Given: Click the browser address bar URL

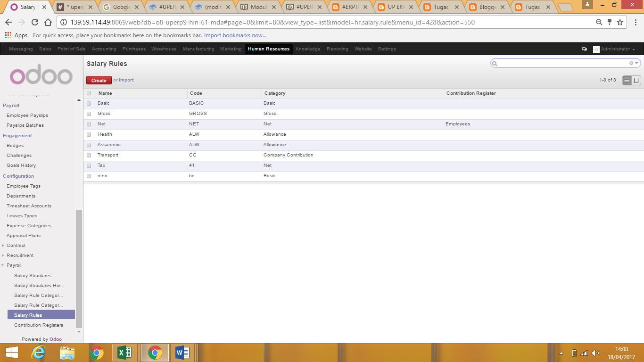Looking at the screenshot, I should coord(272,22).
